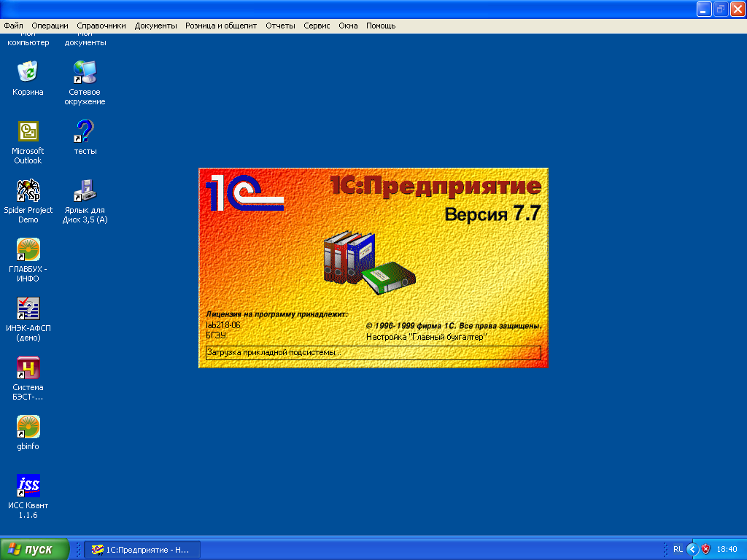Click the 1С:Предприятие splash title
The height and width of the screenshot is (560, 747).
[x=436, y=186]
